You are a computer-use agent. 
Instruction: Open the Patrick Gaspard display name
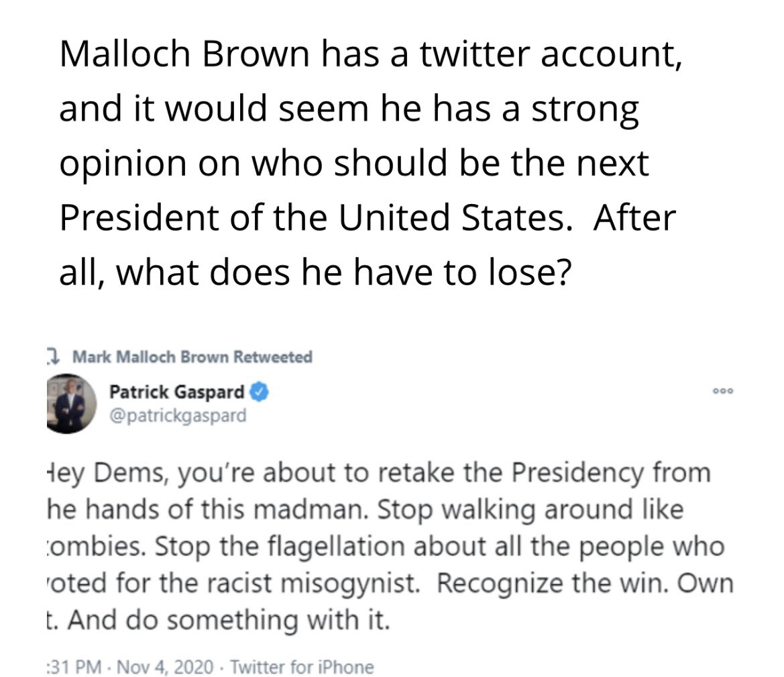click(x=176, y=391)
